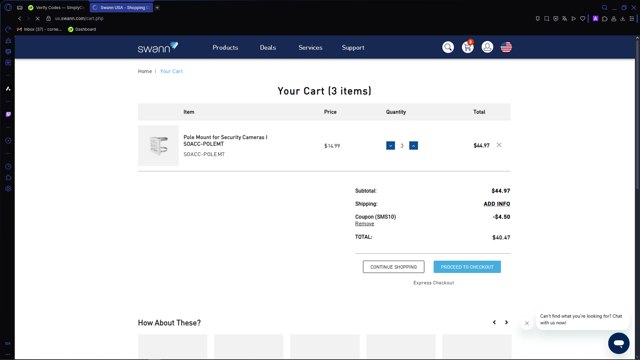Open a new browser tab
Image resolution: width=640 pixels, height=360 pixels.
(x=157, y=7)
